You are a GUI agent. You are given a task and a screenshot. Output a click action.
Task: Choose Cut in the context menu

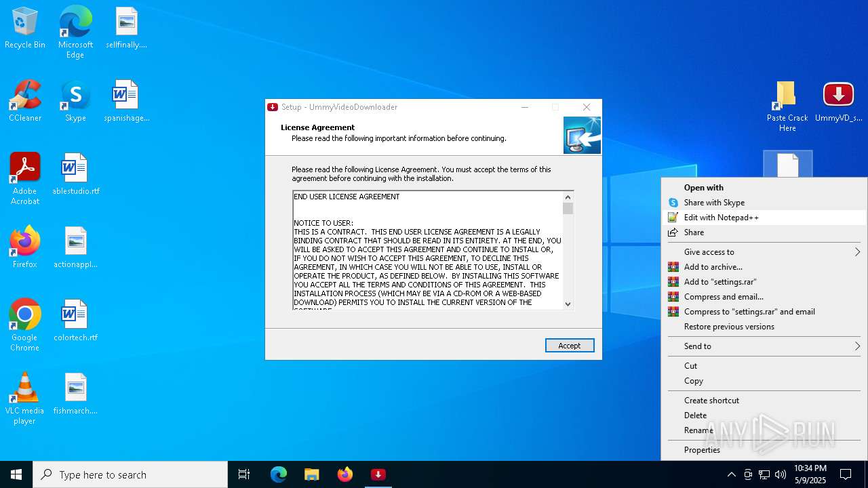tap(764, 366)
